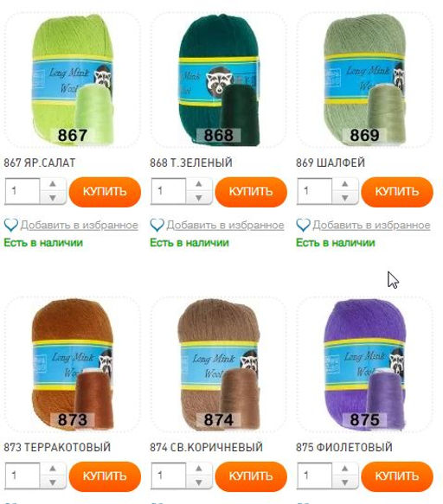Open the 868 dark green yarn image

pyautogui.click(x=219, y=80)
